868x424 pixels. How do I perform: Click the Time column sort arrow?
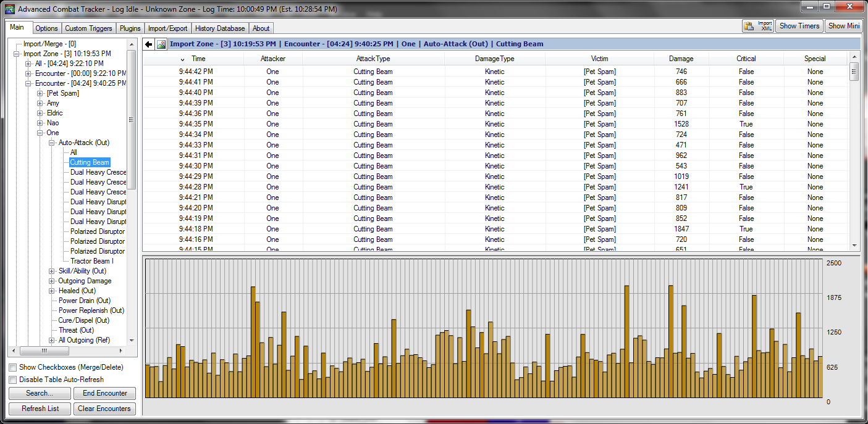[183, 59]
